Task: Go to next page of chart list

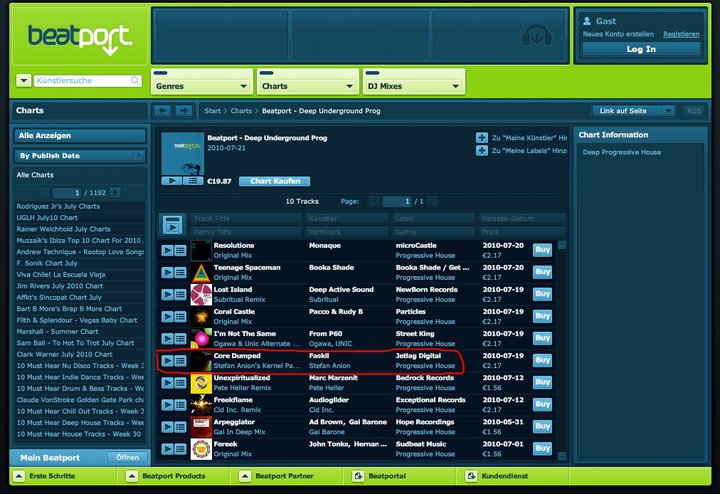Action: click(x=116, y=192)
